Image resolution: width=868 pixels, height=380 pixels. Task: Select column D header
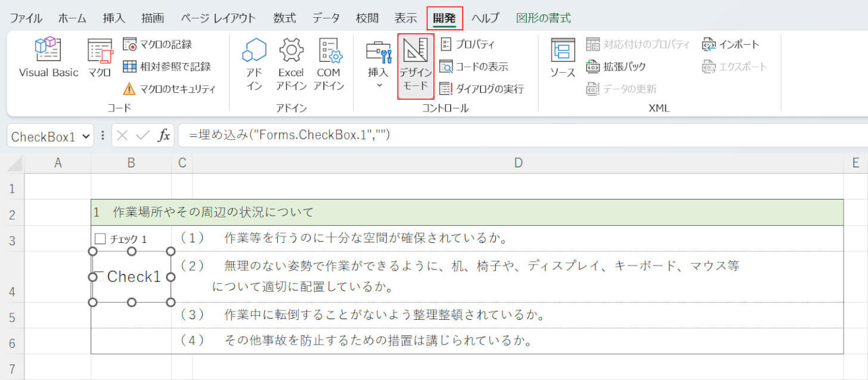pos(517,163)
